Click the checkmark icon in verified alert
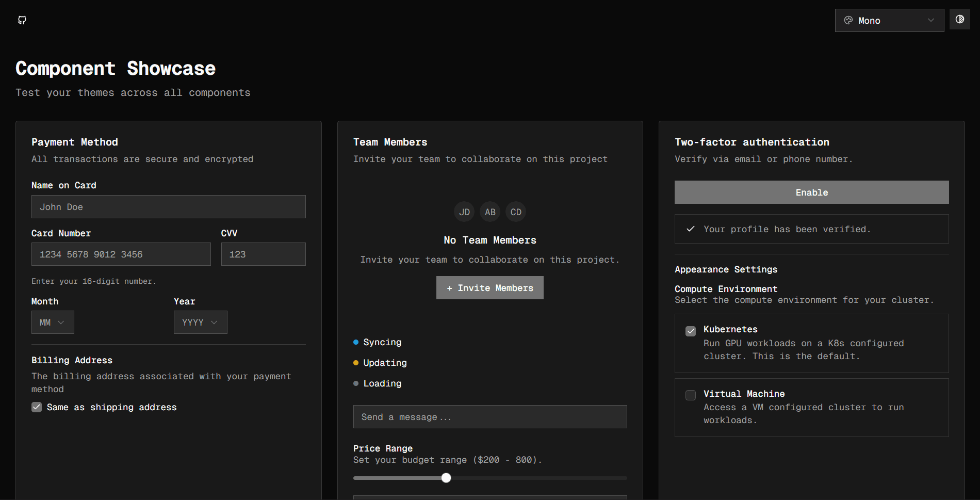The image size is (980, 500). pyautogui.click(x=691, y=229)
